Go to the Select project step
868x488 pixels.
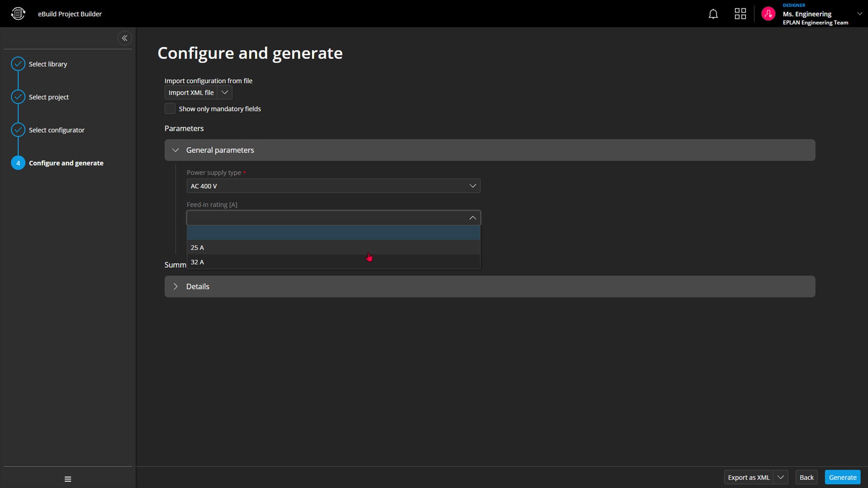(x=49, y=97)
